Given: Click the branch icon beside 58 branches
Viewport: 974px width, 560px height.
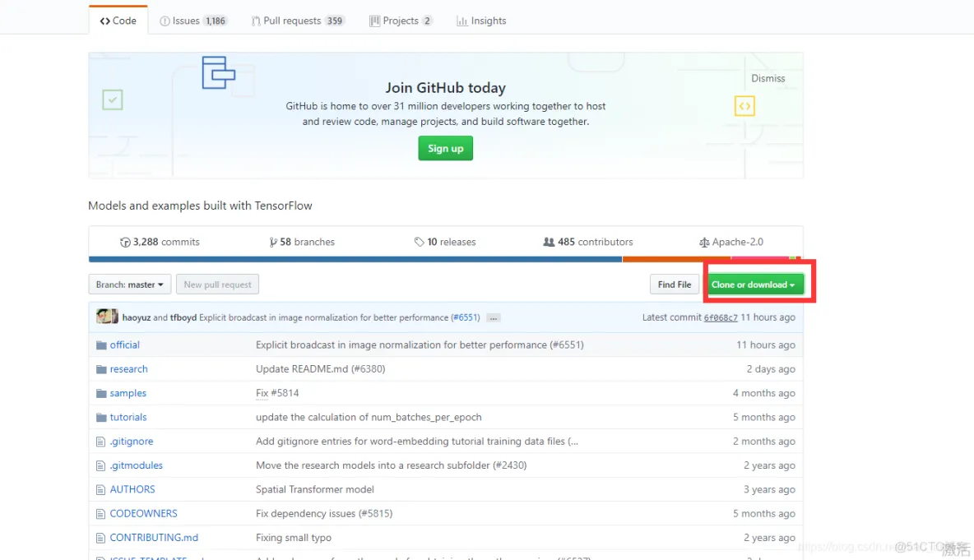Looking at the screenshot, I should pos(272,242).
